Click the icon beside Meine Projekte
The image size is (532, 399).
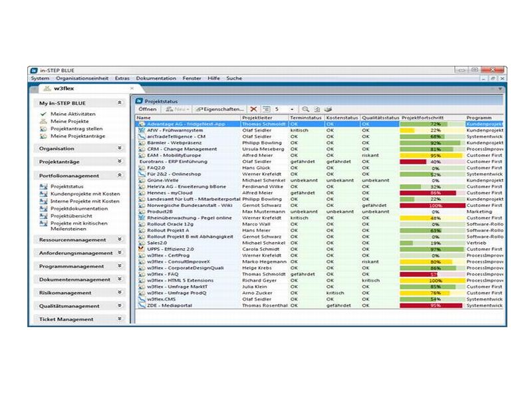point(43,121)
